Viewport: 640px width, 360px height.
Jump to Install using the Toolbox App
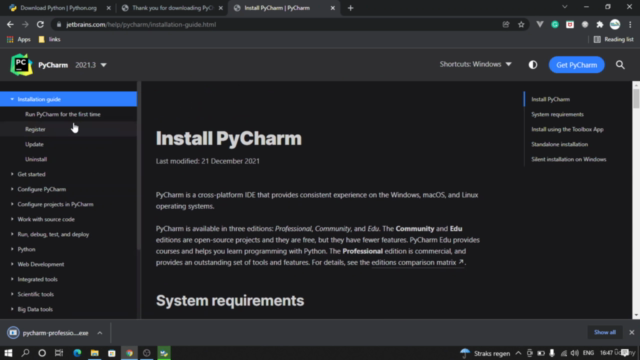coord(567,129)
